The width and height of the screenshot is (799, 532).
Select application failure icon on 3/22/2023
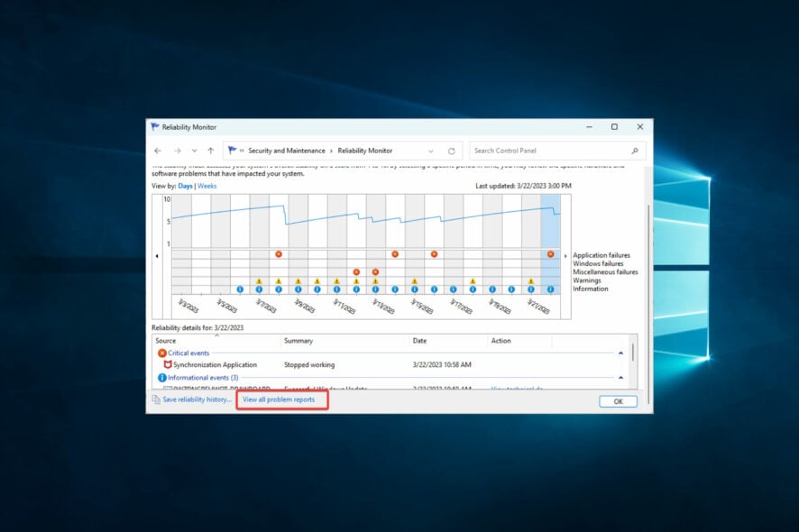(550, 253)
